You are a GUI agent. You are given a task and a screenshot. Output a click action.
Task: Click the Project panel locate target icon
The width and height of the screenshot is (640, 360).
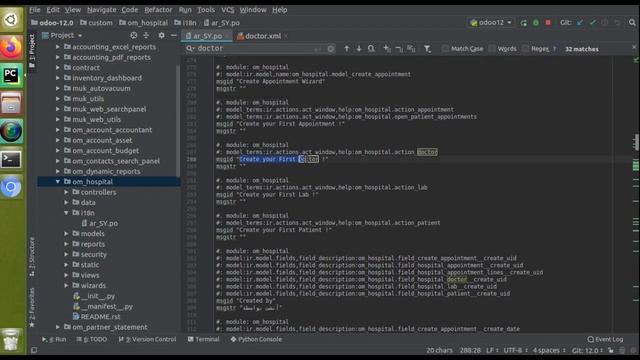click(x=133, y=36)
